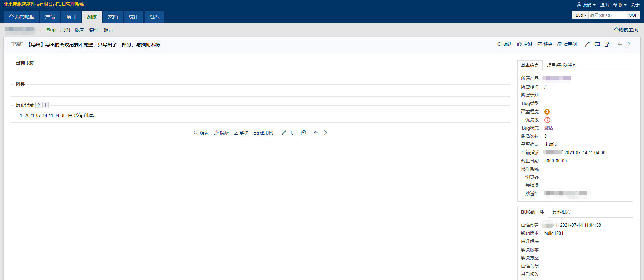The width and height of the screenshot is (644, 280).
Task: Open 我的地盘 home tab
Action: pyautogui.click(x=22, y=17)
